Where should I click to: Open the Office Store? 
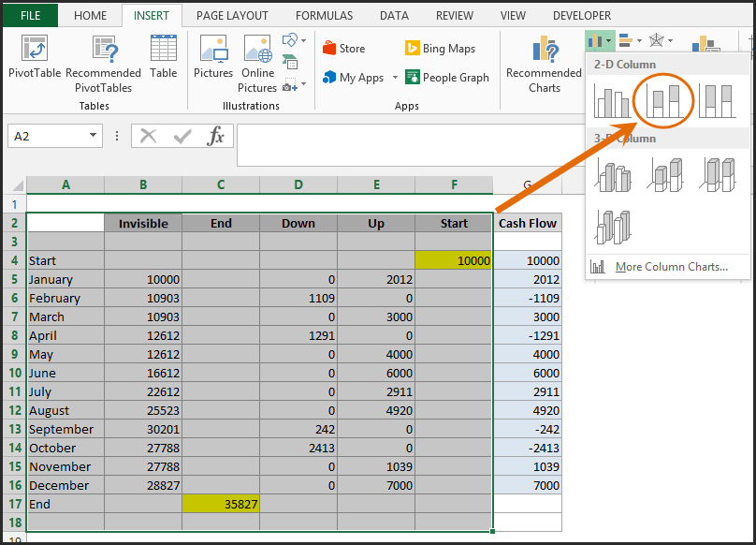(343, 49)
